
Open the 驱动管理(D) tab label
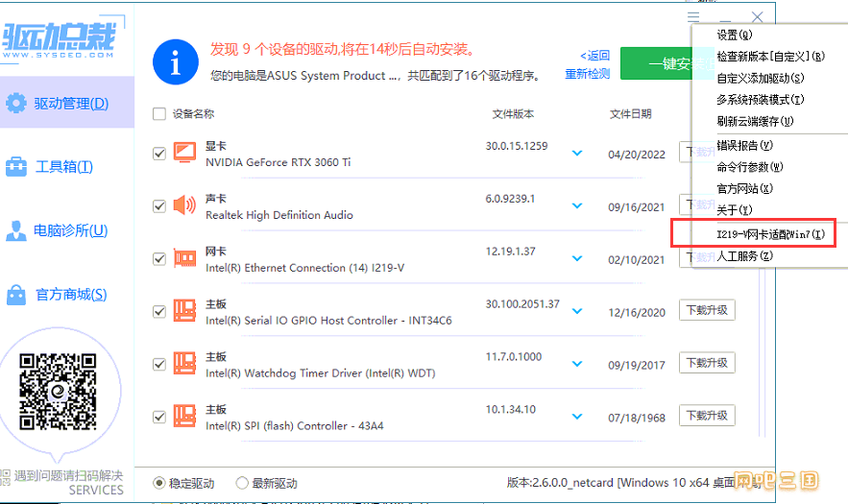pos(71,104)
